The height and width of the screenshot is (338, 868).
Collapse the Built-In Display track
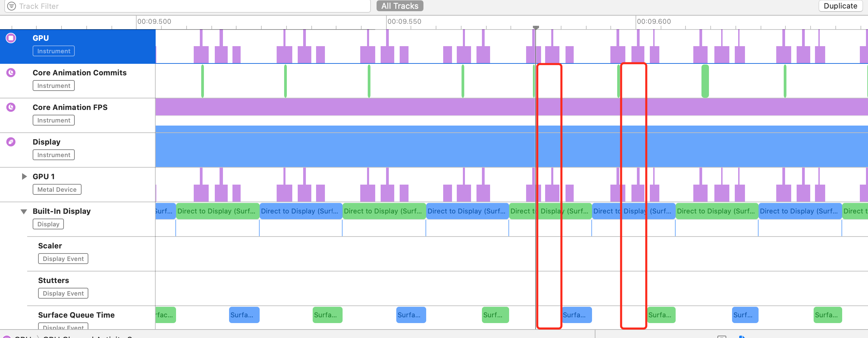24,211
